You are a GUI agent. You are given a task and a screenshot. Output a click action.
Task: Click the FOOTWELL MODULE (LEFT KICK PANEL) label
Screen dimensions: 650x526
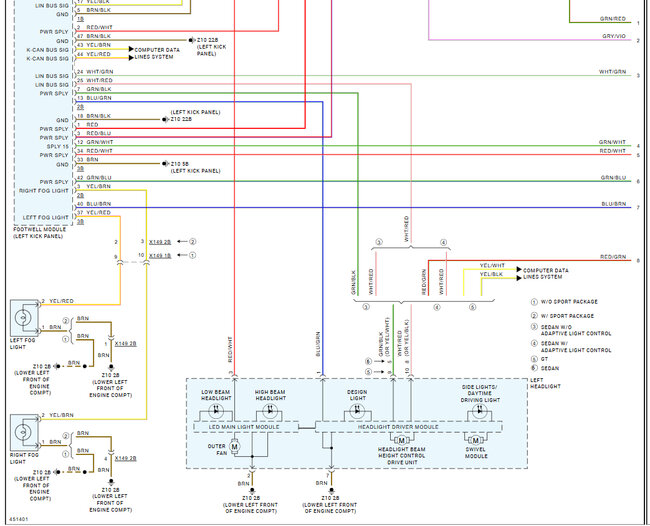click(39, 233)
